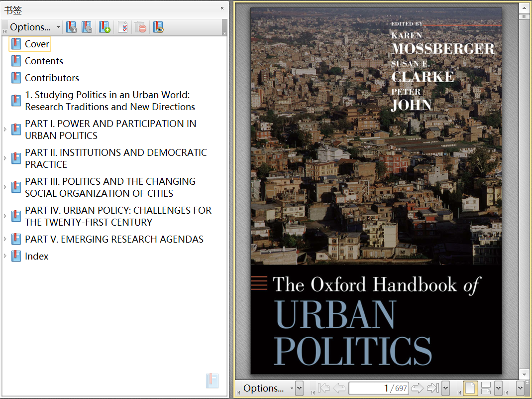Select the Index bookmark

pyautogui.click(x=36, y=256)
